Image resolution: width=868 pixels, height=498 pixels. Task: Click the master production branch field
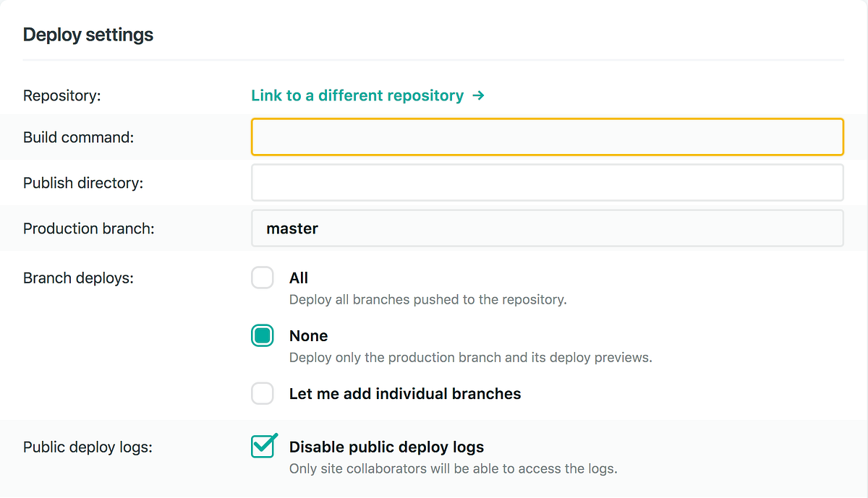[x=548, y=228]
